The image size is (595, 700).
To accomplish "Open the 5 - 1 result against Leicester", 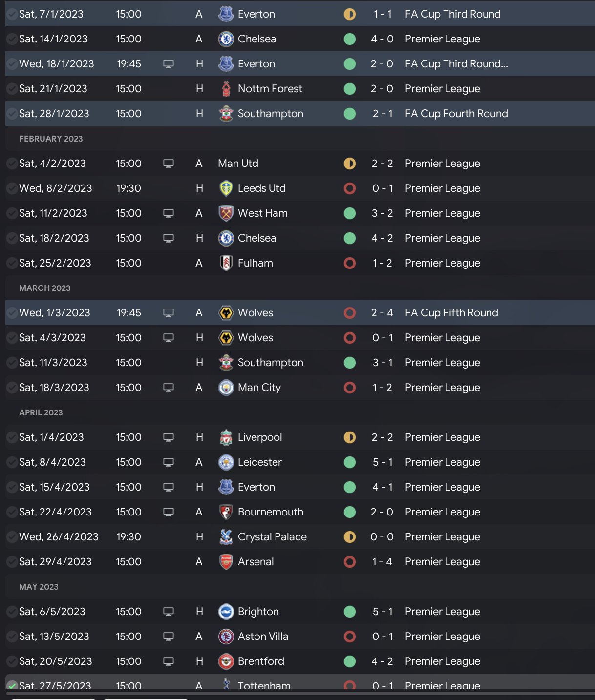I will (382, 462).
